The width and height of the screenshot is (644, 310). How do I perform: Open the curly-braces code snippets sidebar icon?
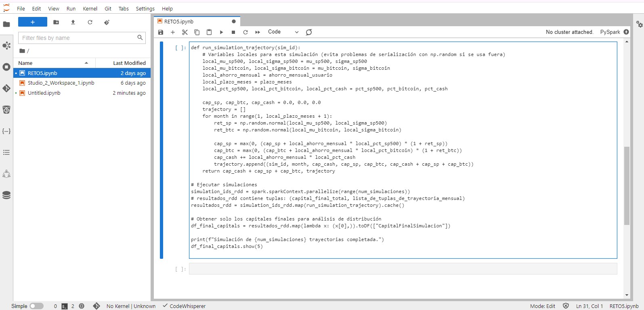tap(6, 131)
